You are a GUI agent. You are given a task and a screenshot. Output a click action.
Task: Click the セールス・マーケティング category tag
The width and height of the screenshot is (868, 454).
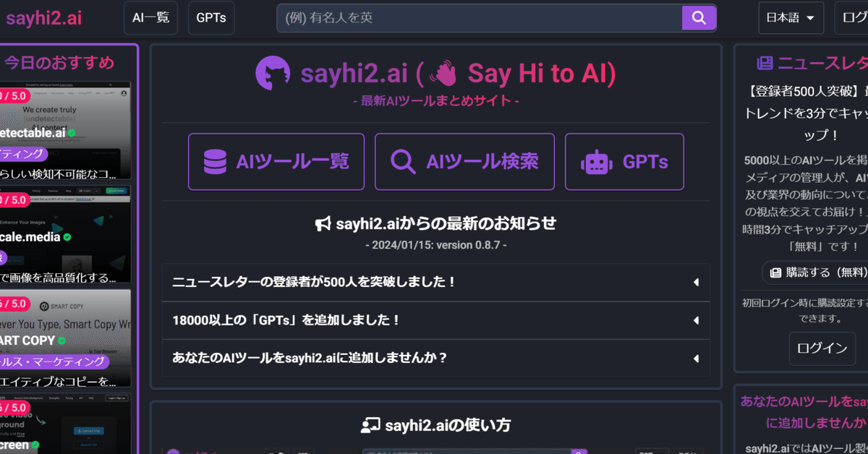click(x=54, y=362)
